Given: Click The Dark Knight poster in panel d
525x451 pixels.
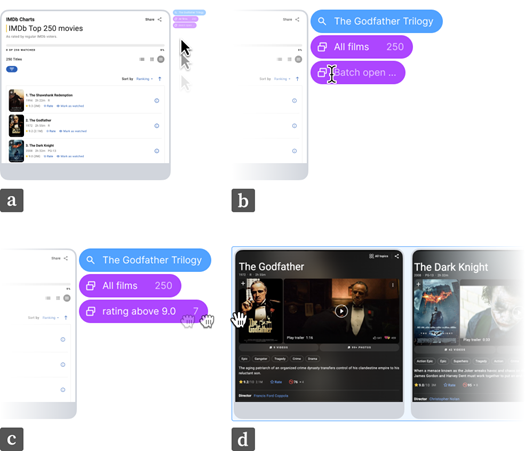Looking at the screenshot, I should (436, 312).
